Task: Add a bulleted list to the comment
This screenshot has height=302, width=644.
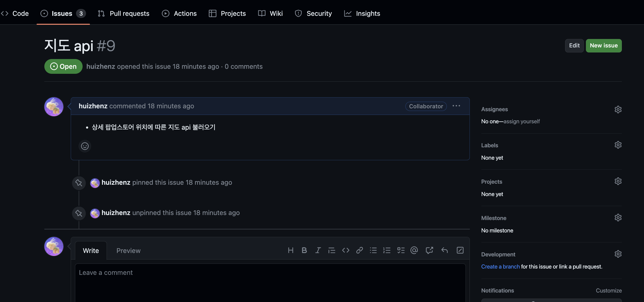Action: click(x=373, y=250)
